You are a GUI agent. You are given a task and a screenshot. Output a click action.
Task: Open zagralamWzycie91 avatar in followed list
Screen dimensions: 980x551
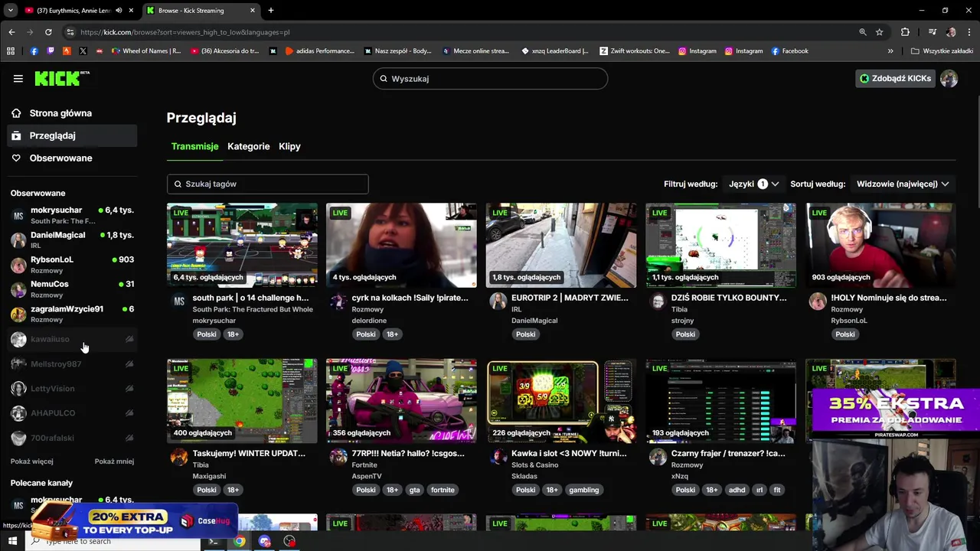[x=18, y=315]
